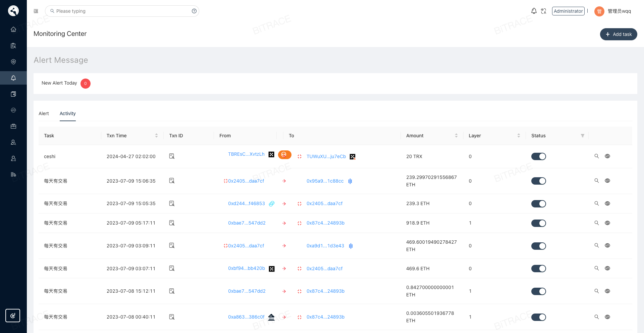Click magnifier icon in 918.9 ETH row
The width and height of the screenshot is (644, 333).
(x=597, y=223)
